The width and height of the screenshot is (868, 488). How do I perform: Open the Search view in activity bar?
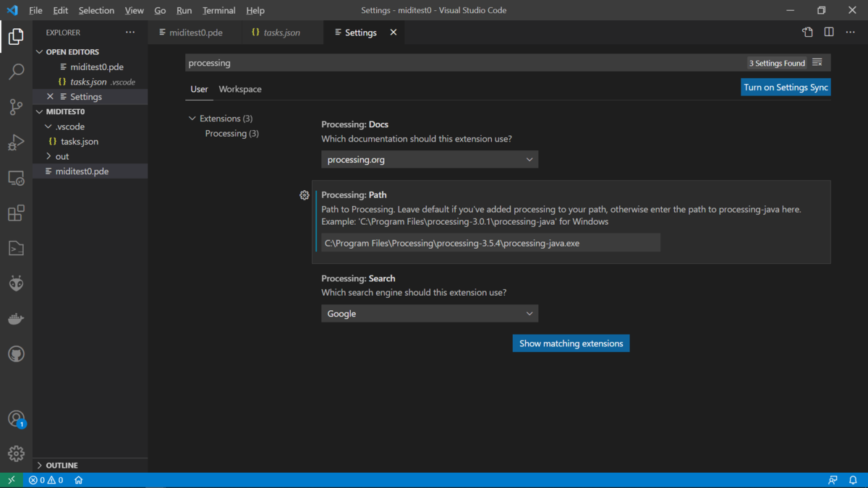pos(16,72)
